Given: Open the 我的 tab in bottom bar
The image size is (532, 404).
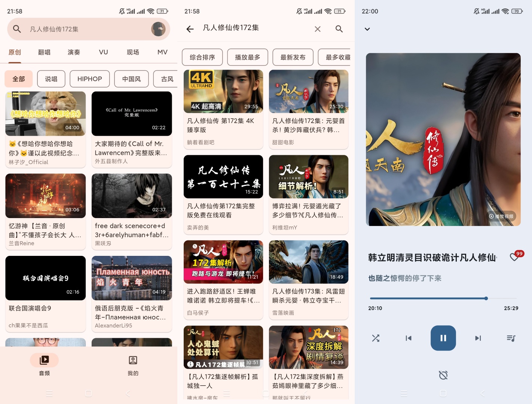Looking at the screenshot, I should [133, 365].
